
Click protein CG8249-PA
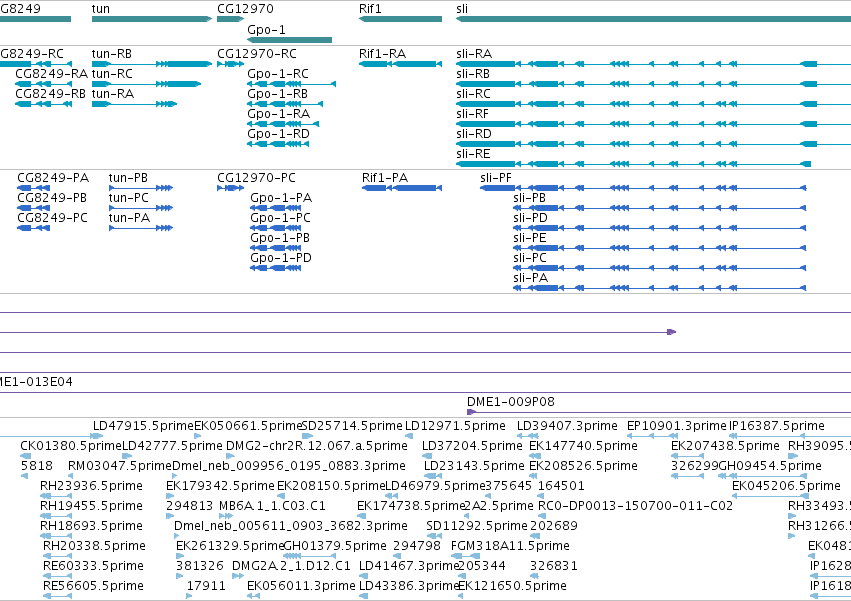point(34,188)
